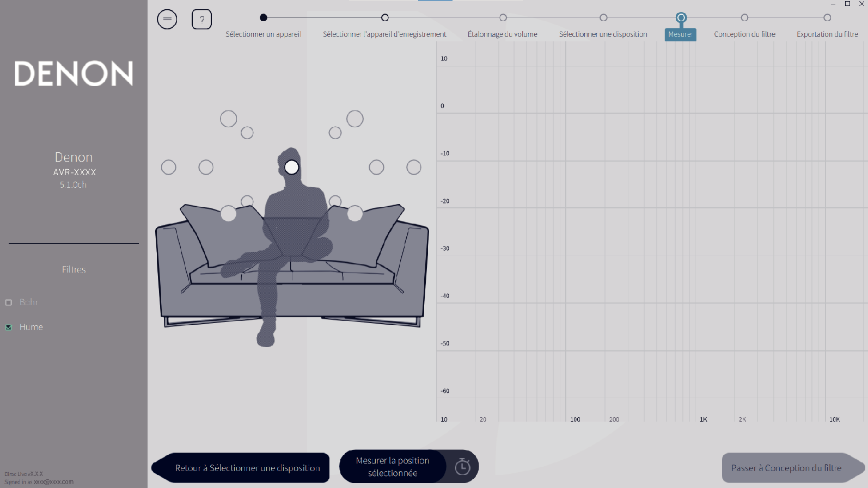Image resolution: width=868 pixels, height=488 pixels.
Task: Choose the large upper-left measurement circle
Action: [x=229, y=119]
